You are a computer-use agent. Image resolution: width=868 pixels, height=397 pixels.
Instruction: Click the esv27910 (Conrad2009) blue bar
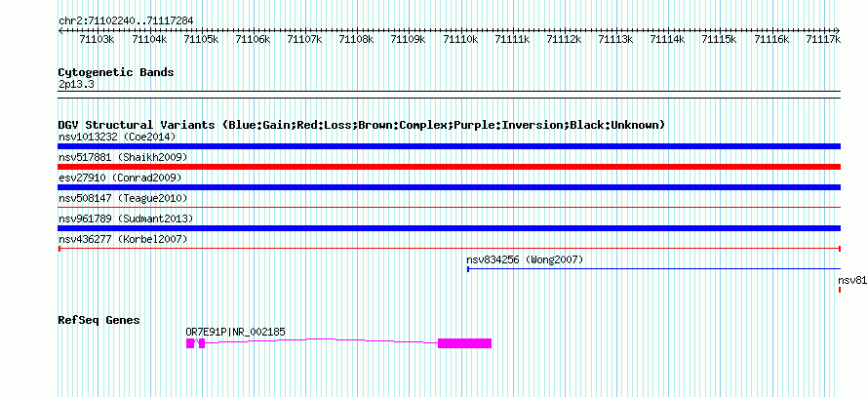click(449, 187)
